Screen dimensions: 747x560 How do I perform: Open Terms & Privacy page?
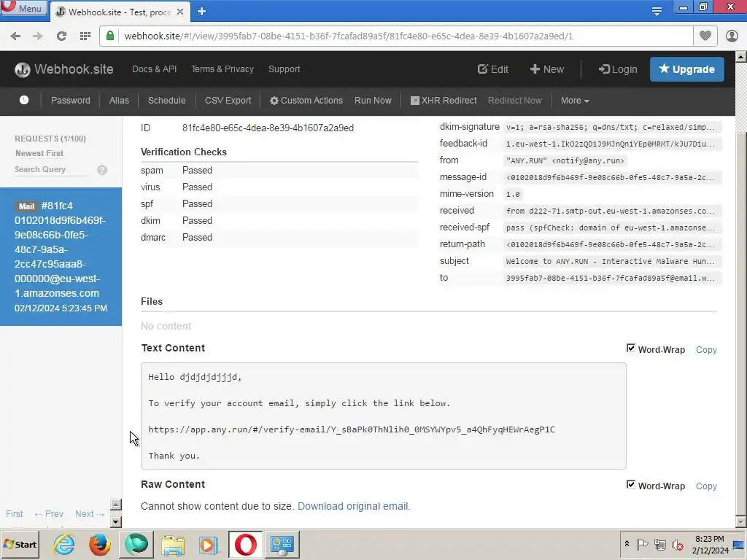[x=222, y=69]
